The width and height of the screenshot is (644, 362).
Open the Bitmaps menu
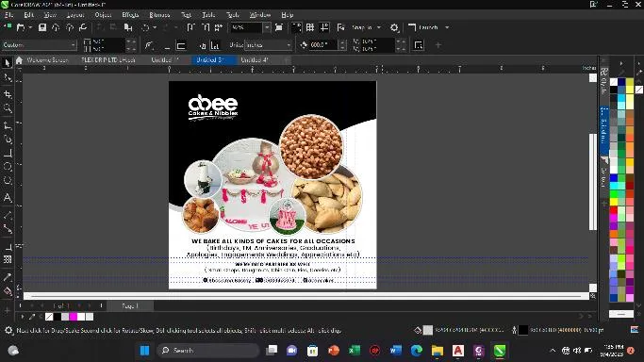click(159, 15)
